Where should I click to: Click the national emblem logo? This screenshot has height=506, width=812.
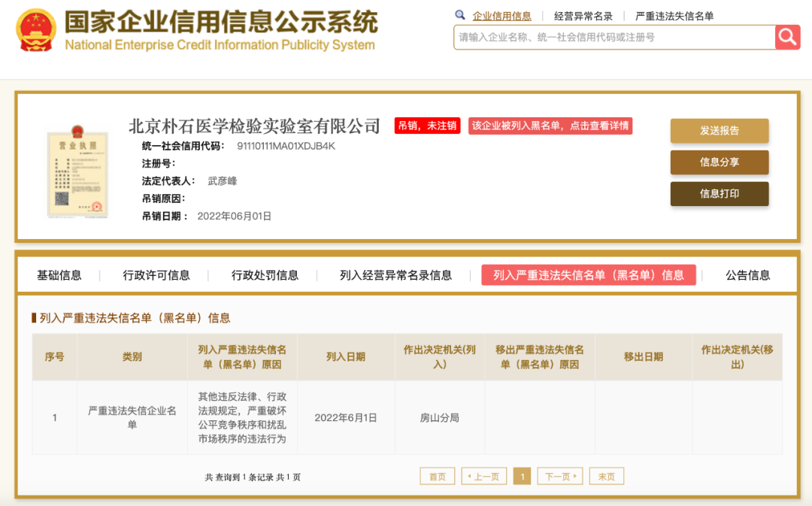[36, 30]
